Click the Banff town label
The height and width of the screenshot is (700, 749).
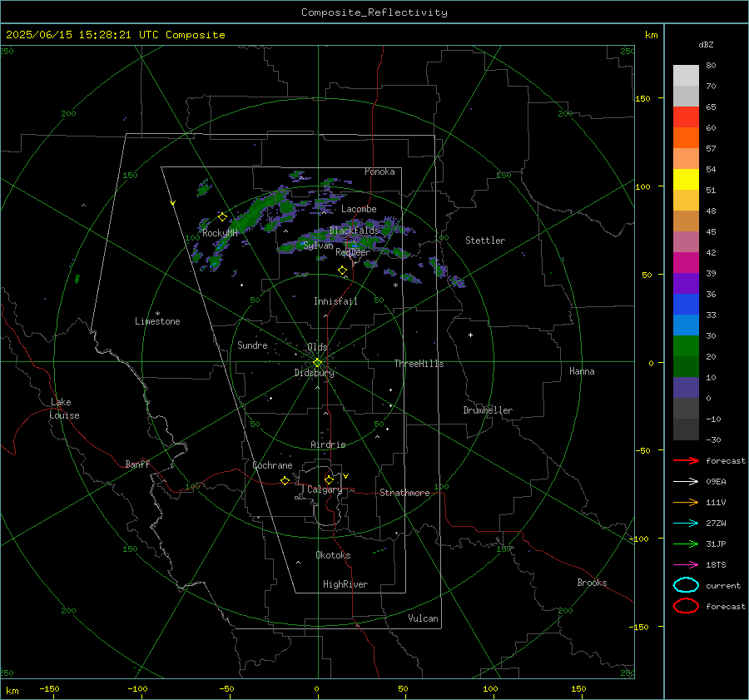[137, 464]
